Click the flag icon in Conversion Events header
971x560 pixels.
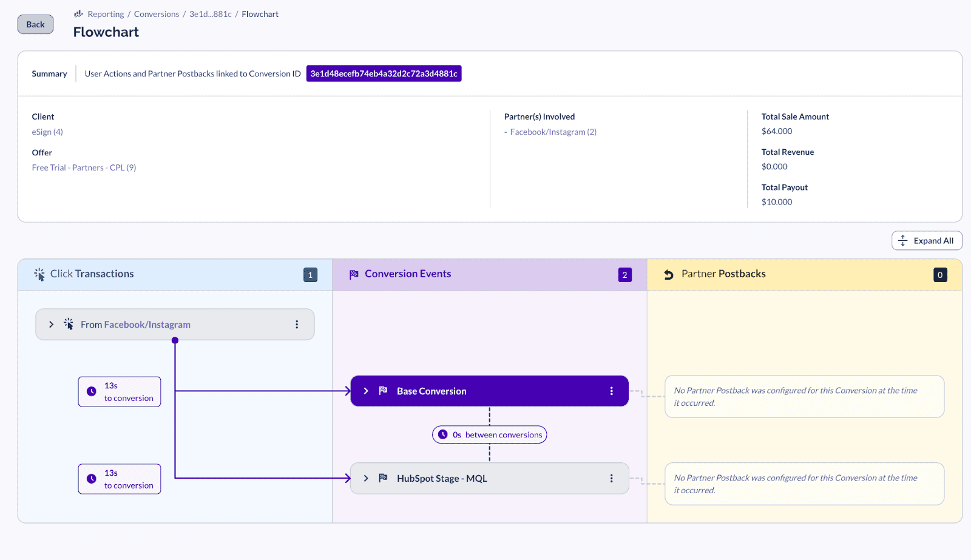point(354,274)
